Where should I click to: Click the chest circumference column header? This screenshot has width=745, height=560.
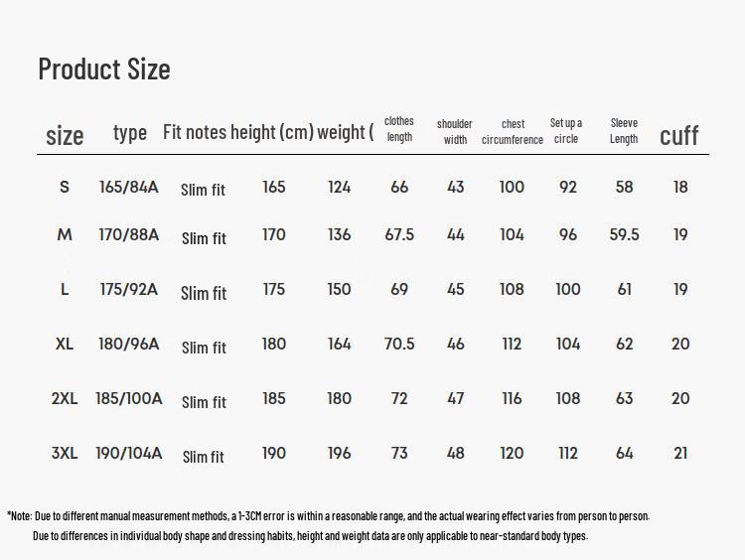513,131
